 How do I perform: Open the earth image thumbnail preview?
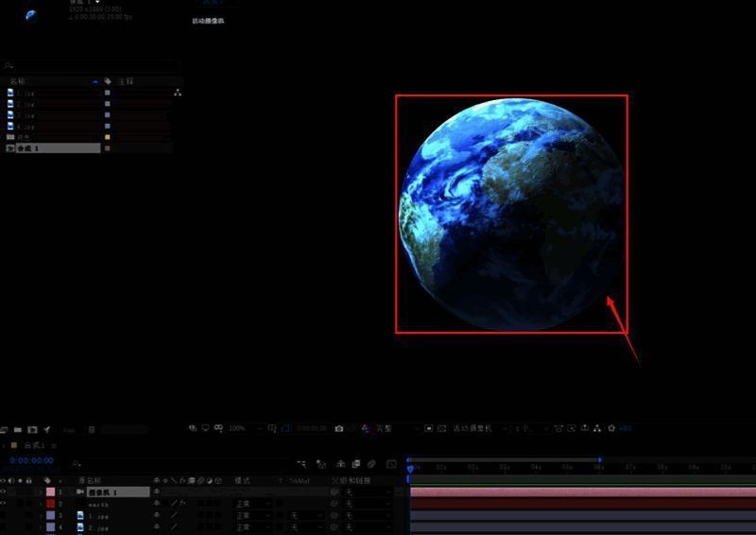[31, 14]
